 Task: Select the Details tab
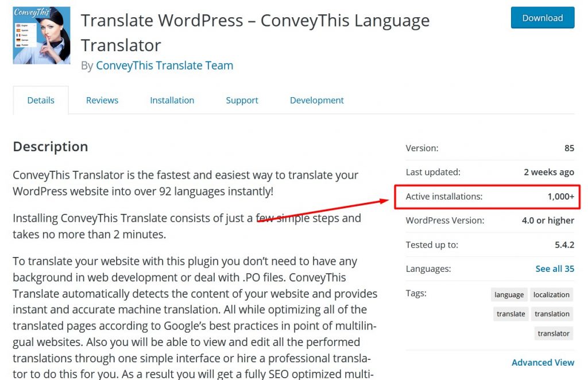tap(41, 100)
